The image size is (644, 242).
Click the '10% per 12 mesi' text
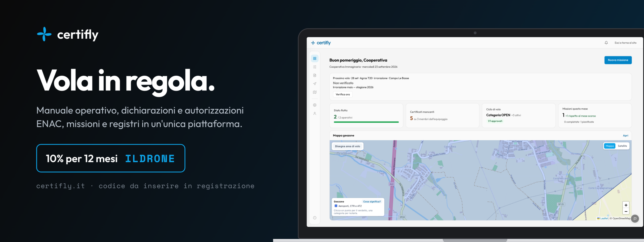82,159
